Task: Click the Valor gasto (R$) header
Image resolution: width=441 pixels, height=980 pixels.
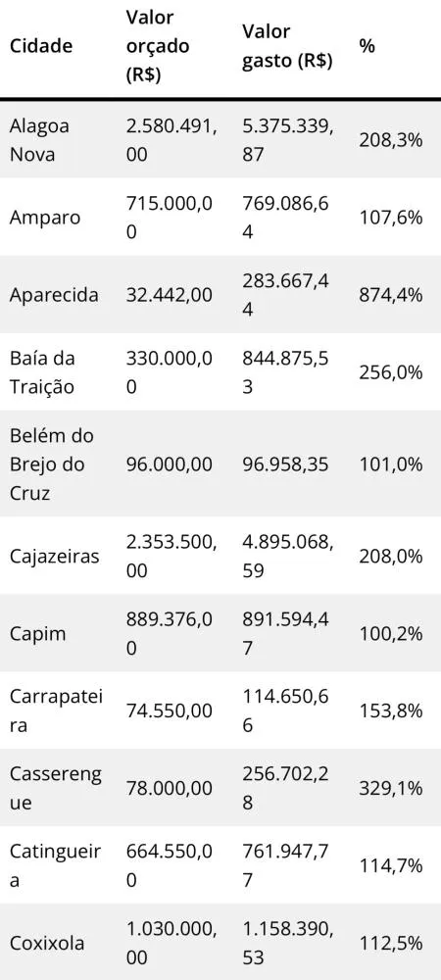Action: [287, 46]
